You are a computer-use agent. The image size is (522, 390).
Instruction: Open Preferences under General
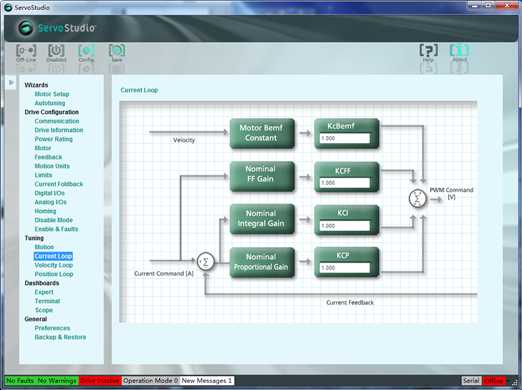click(x=52, y=328)
